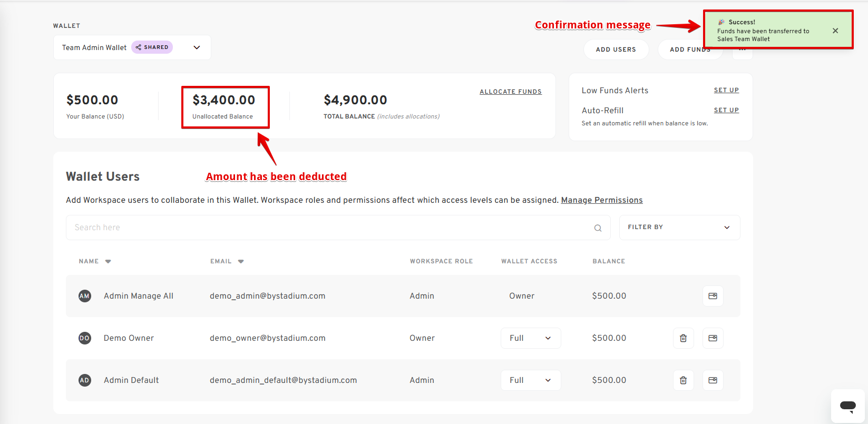868x424 pixels.
Task: Set up Auto-Refill
Action: pyautogui.click(x=726, y=110)
